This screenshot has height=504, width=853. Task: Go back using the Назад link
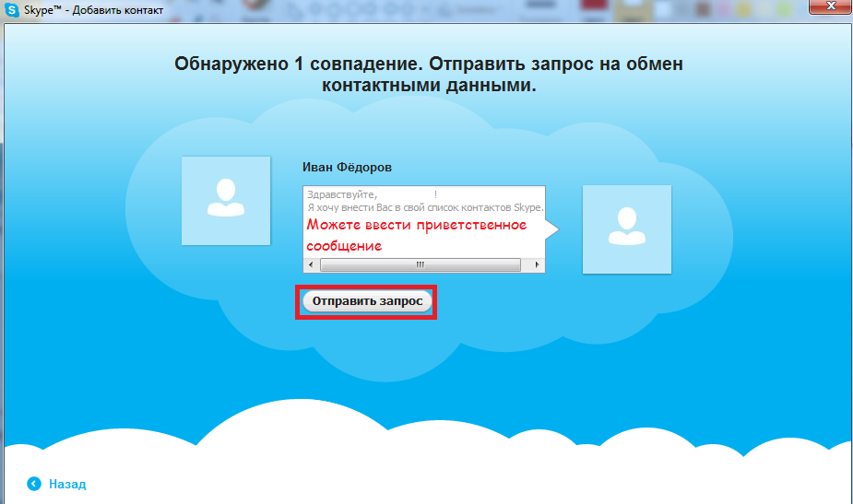pos(67,484)
